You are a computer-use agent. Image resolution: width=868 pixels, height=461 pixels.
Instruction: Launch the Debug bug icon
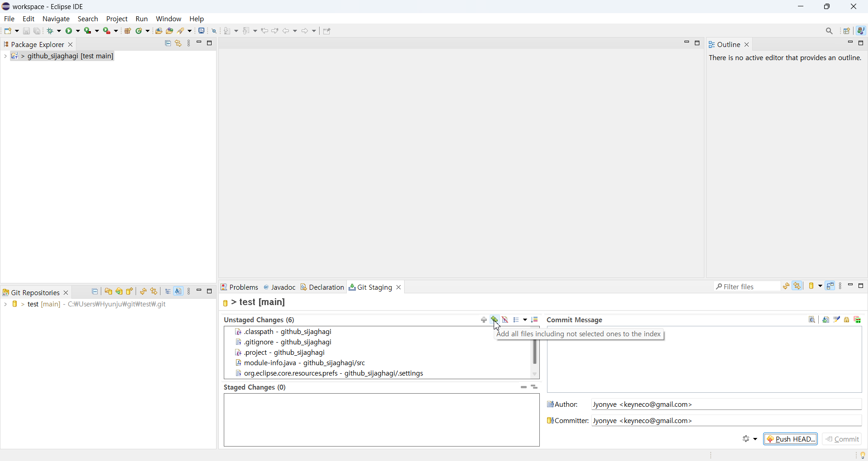[51, 31]
